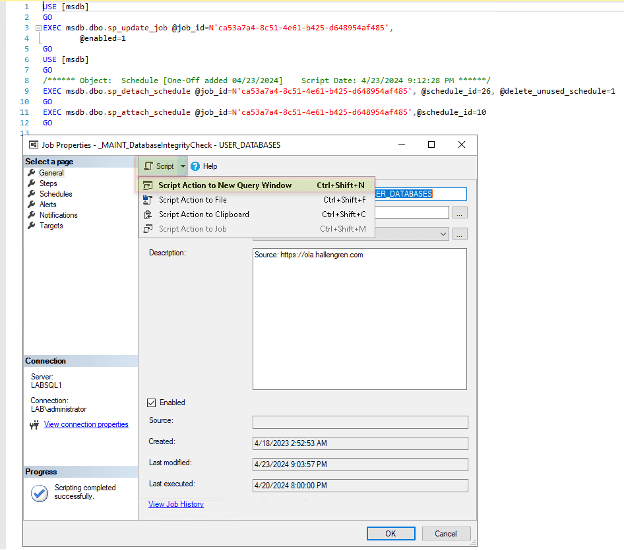The height and width of the screenshot is (550, 624).
Task: Select the Targets page
Action: (x=51, y=225)
